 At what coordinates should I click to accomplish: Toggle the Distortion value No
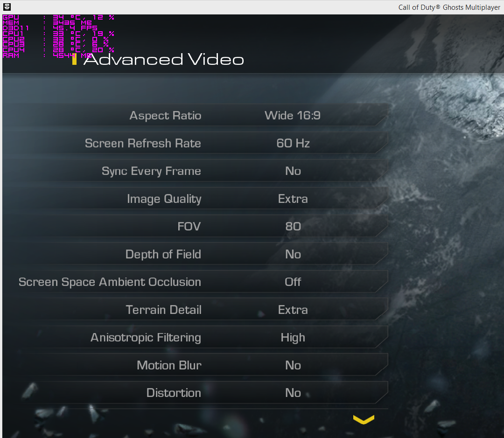(293, 393)
